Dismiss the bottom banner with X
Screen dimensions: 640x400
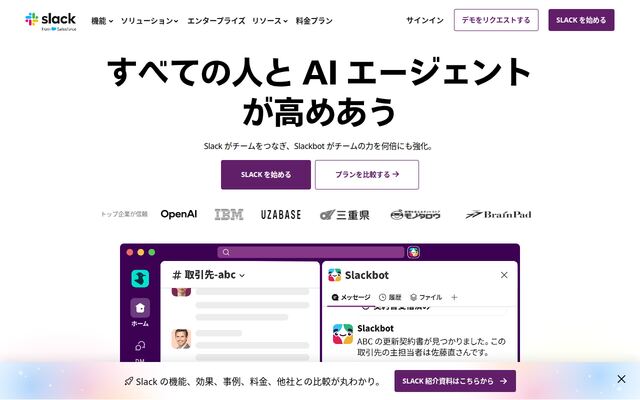coord(621,379)
